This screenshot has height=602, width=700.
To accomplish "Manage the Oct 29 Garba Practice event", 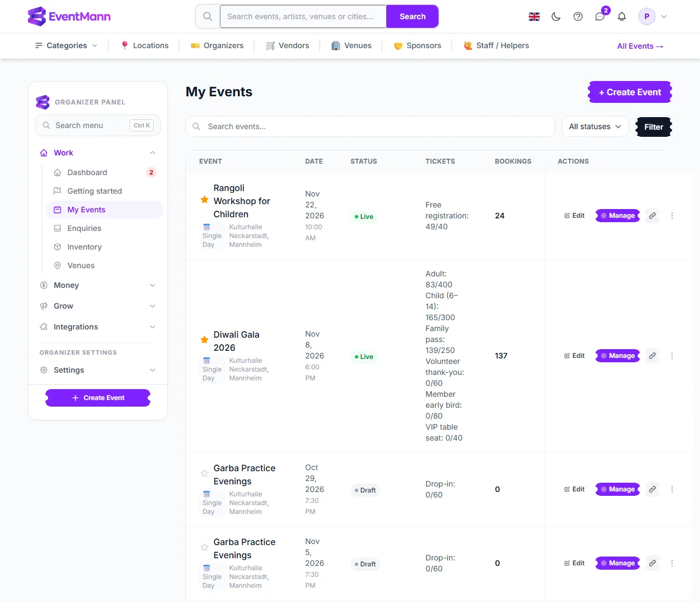I will point(618,489).
